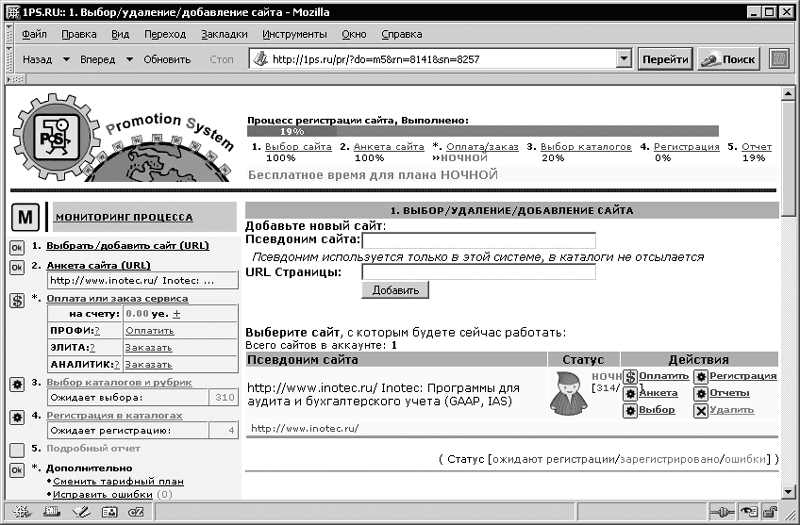The height and width of the screenshot is (525, 800).
Task: Go back with the Назад button
Action: click(37, 59)
